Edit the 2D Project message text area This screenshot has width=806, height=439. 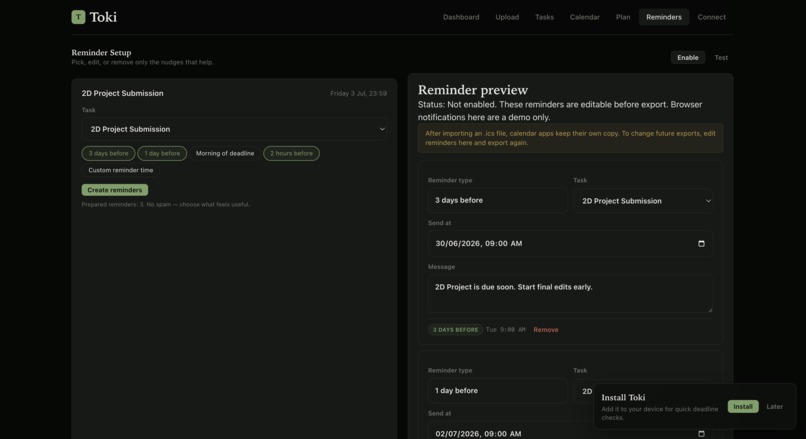(x=571, y=294)
